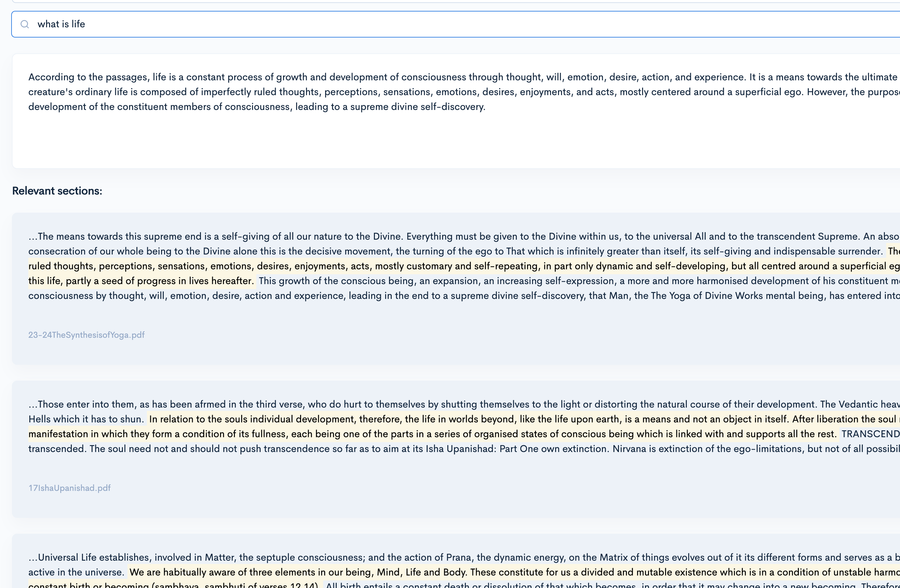Click the magnifying glass search icon
The height and width of the screenshot is (588, 900).
(x=25, y=24)
